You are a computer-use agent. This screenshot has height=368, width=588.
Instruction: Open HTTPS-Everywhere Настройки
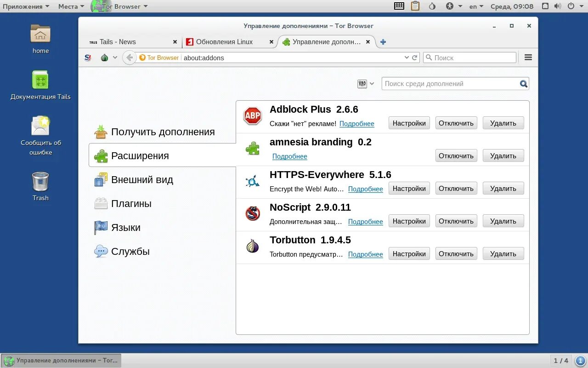click(409, 188)
